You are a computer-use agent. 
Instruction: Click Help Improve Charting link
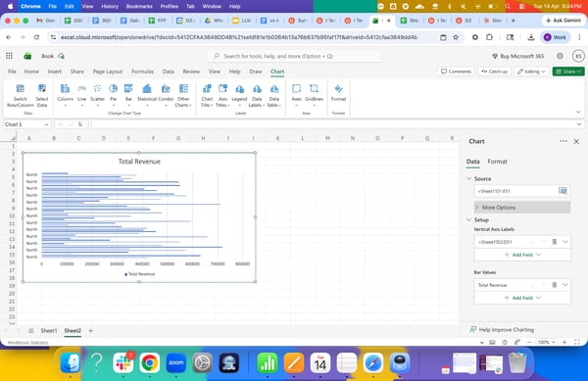click(502, 330)
